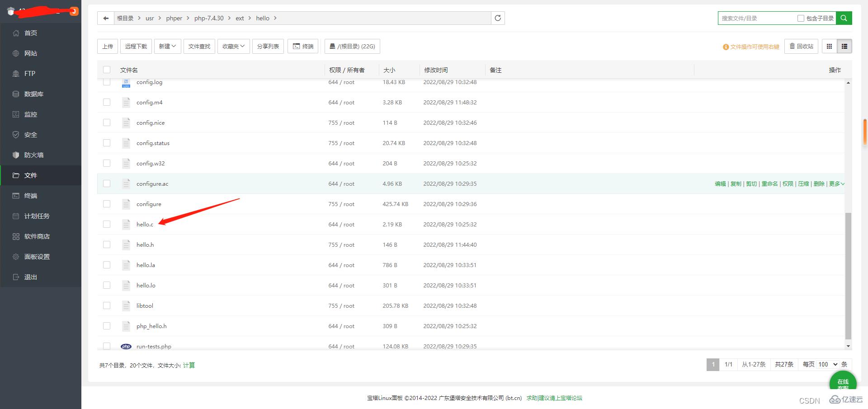Enable the 包含子目录 include subdirectories checkbox

pyautogui.click(x=801, y=18)
